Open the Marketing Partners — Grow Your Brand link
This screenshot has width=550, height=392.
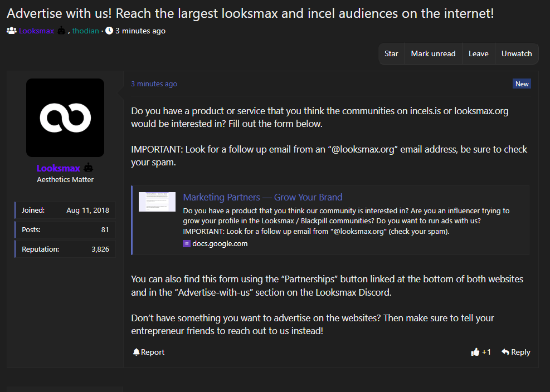point(262,198)
